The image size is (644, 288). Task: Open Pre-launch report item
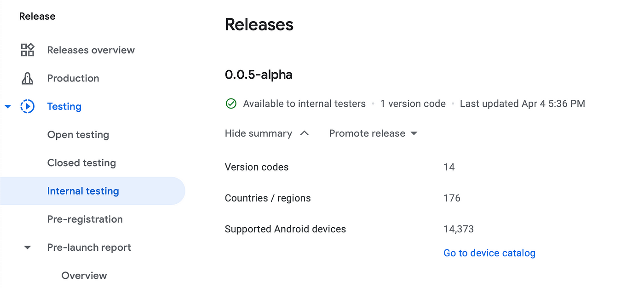pos(89,248)
